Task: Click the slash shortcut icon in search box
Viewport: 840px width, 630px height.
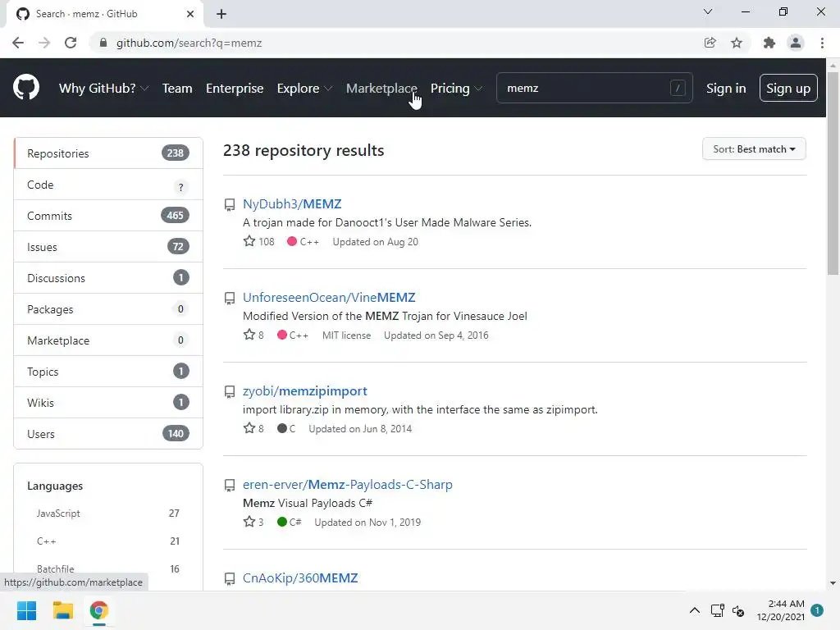Action: coord(678,88)
